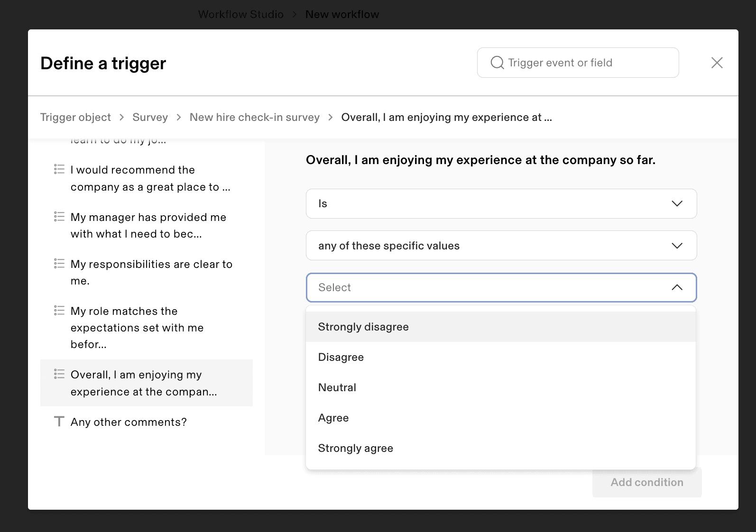
Task: Click the Add condition button
Action: tap(647, 482)
